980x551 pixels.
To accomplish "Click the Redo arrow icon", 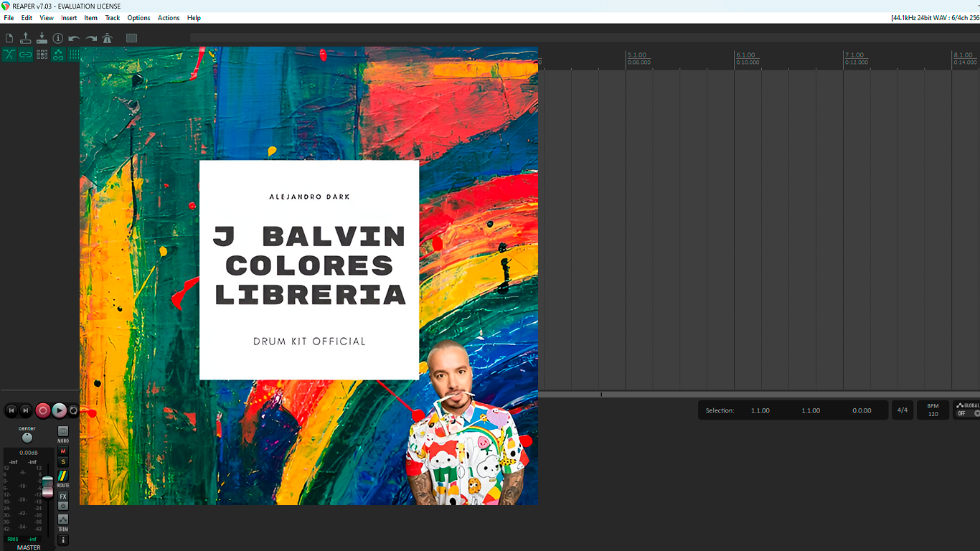I will coord(91,38).
